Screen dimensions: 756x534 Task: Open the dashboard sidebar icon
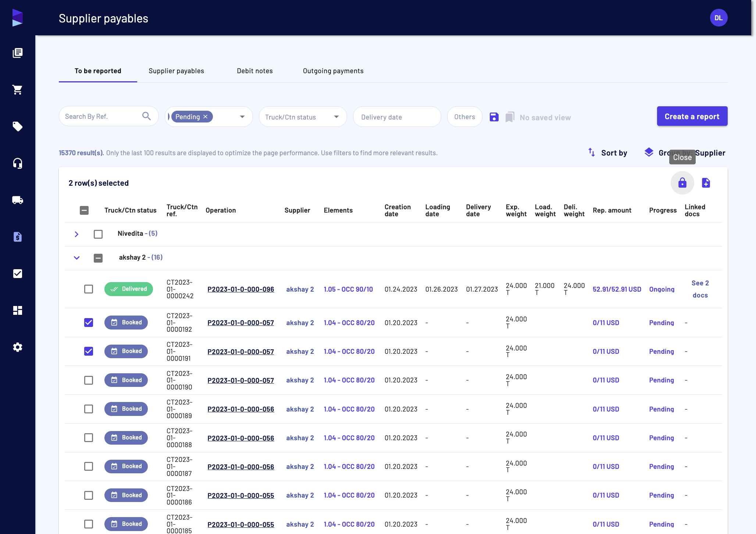tap(17, 310)
